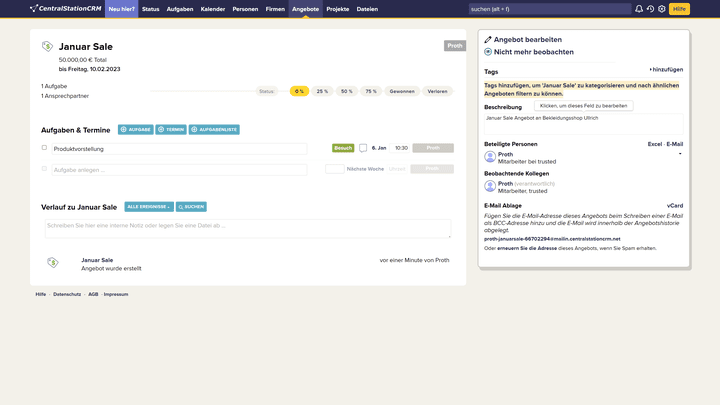Open the recent history clock icon
Viewport: 720px width, 405px height.
[x=650, y=9]
